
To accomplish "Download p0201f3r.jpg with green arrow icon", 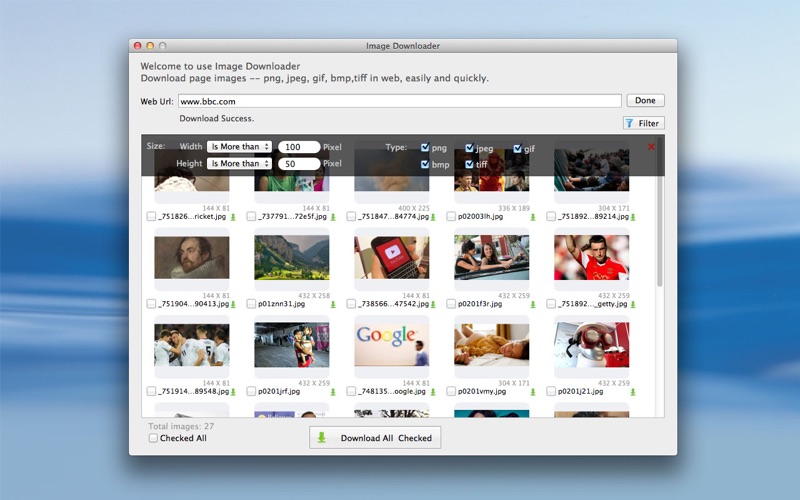I will click(533, 304).
